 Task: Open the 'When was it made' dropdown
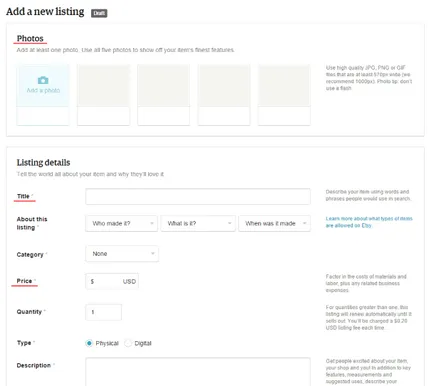[x=274, y=223]
